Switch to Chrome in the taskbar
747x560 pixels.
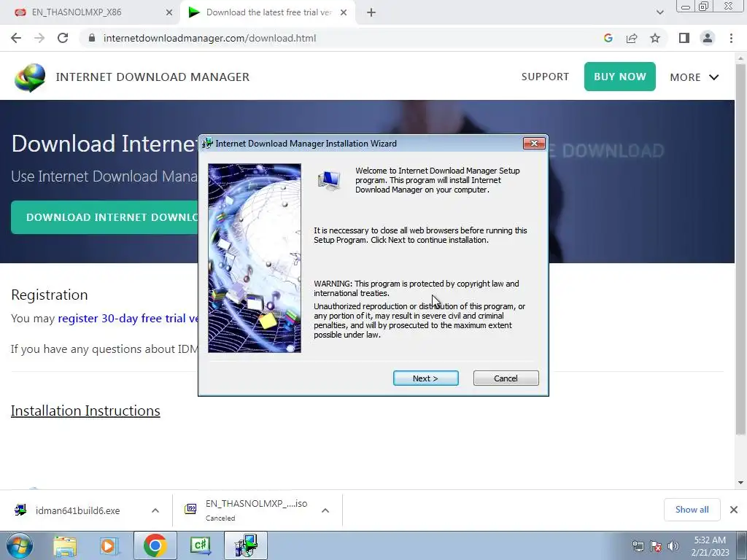(x=155, y=545)
